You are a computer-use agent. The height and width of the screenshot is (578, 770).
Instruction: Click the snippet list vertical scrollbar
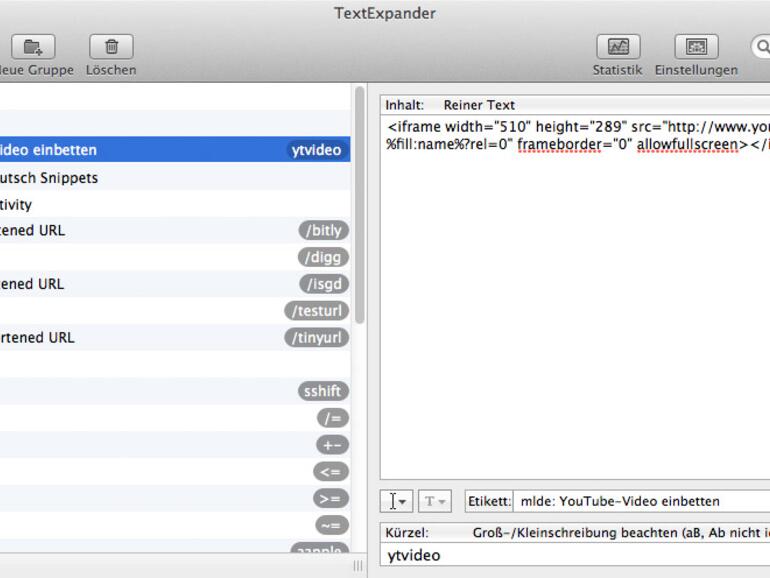click(359, 205)
